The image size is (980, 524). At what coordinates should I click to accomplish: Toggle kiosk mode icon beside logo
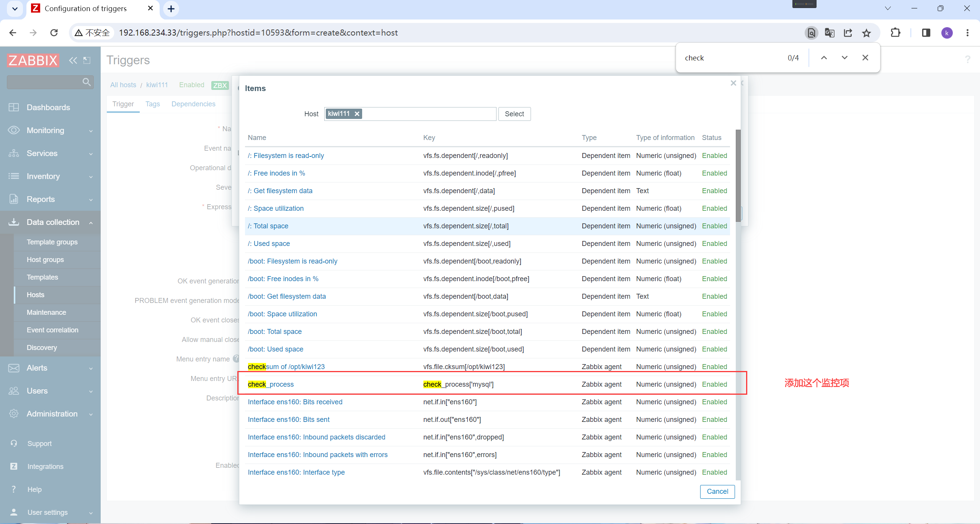point(87,60)
